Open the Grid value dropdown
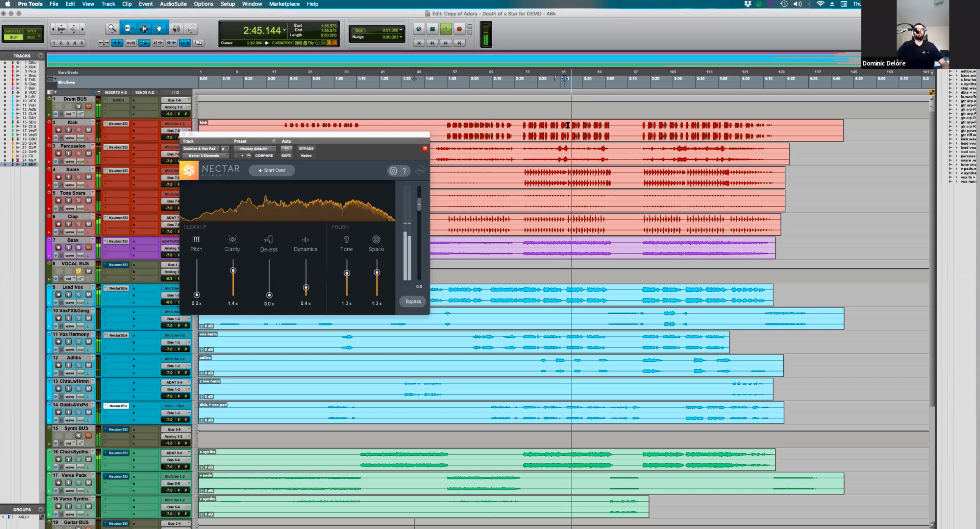 pyautogui.click(x=401, y=30)
